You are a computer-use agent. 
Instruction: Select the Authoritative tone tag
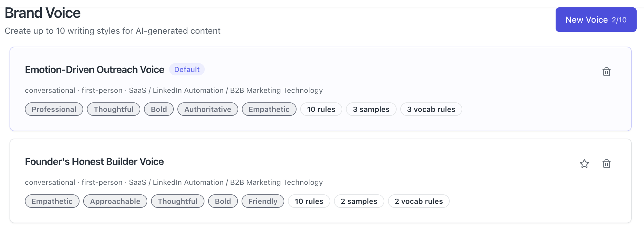(208, 109)
